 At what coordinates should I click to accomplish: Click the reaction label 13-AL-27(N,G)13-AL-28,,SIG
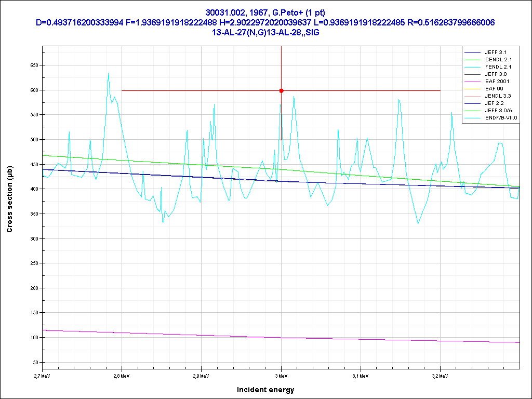click(265, 32)
